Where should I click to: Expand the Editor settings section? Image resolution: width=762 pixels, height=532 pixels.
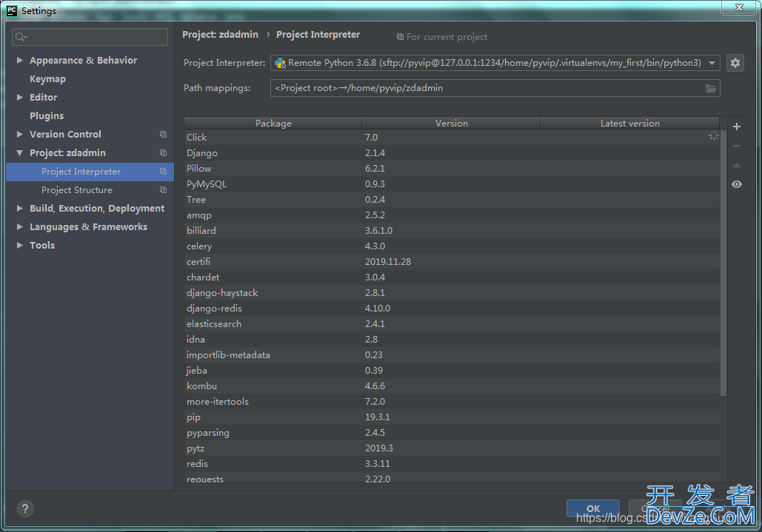click(20, 97)
